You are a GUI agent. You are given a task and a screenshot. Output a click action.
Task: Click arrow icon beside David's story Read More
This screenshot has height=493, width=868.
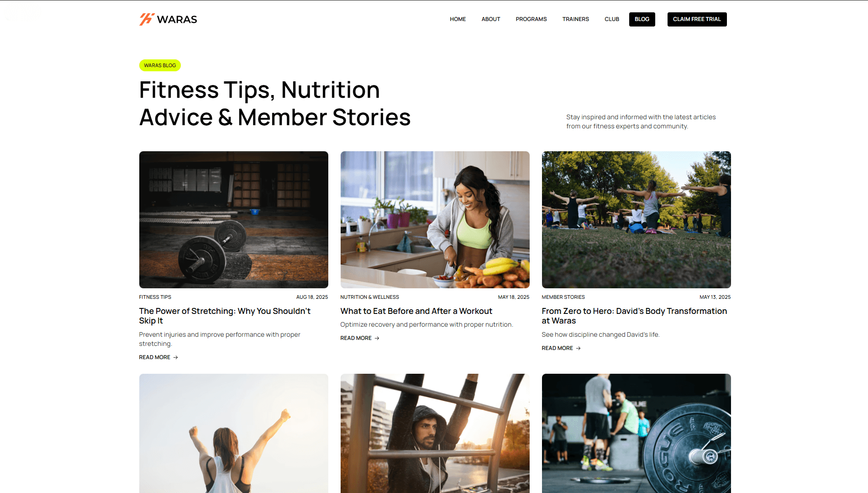[x=579, y=348]
